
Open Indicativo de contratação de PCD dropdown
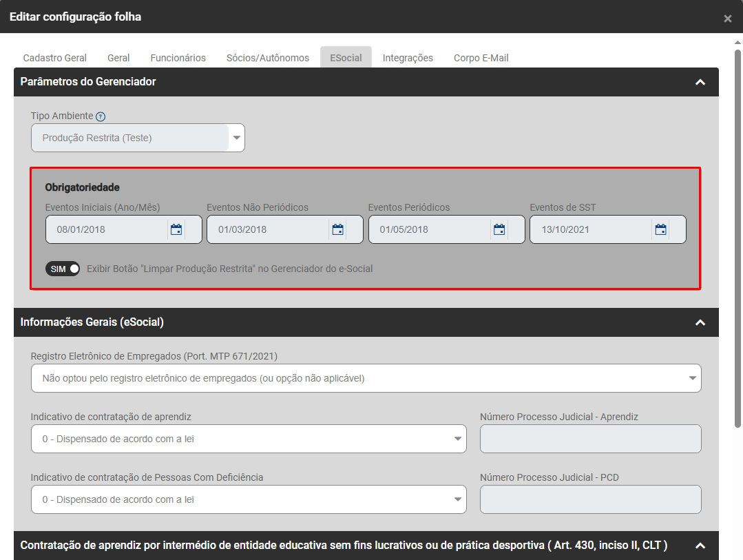[x=457, y=499]
